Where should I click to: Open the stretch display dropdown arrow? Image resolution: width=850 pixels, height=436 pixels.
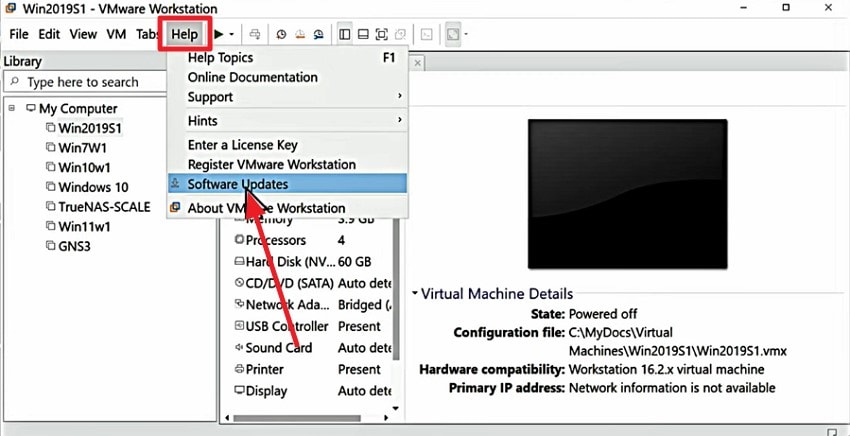pos(466,34)
